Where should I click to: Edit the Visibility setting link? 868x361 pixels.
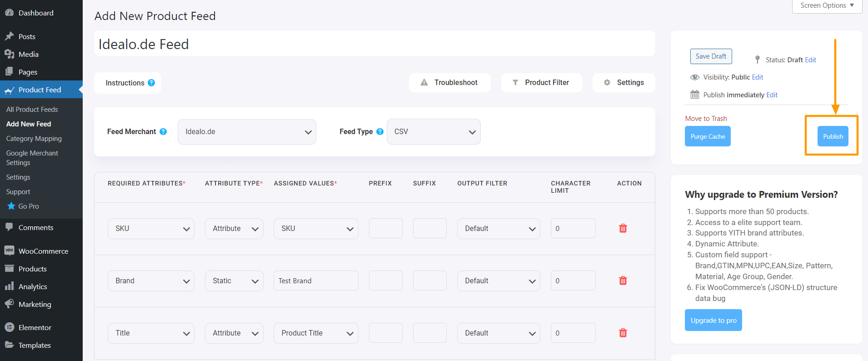click(x=758, y=77)
